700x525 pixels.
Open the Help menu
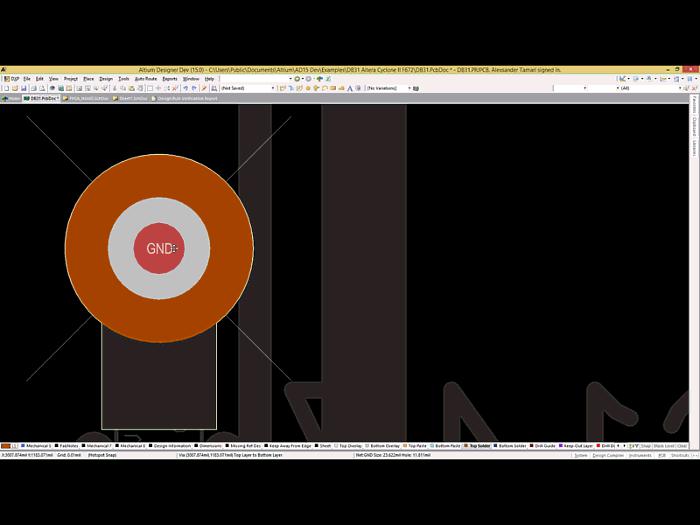(209, 79)
